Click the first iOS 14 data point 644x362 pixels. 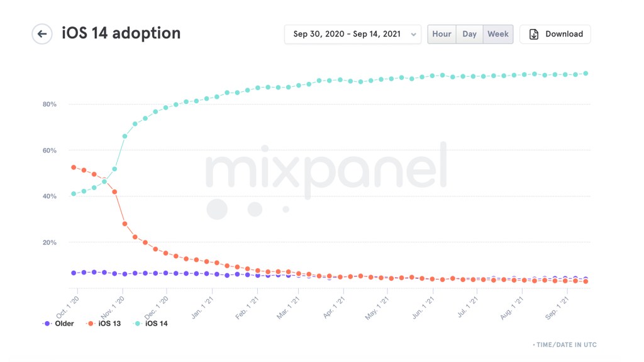(x=74, y=193)
